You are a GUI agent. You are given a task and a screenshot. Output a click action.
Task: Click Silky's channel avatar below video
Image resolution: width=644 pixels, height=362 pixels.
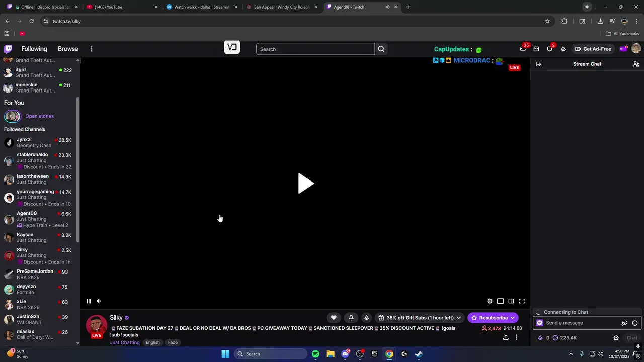coord(96,325)
